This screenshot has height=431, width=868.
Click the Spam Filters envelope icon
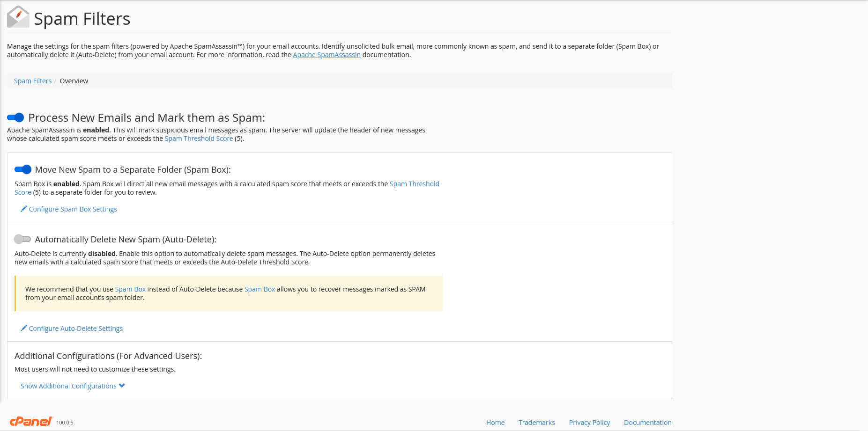tap(18, 17)
